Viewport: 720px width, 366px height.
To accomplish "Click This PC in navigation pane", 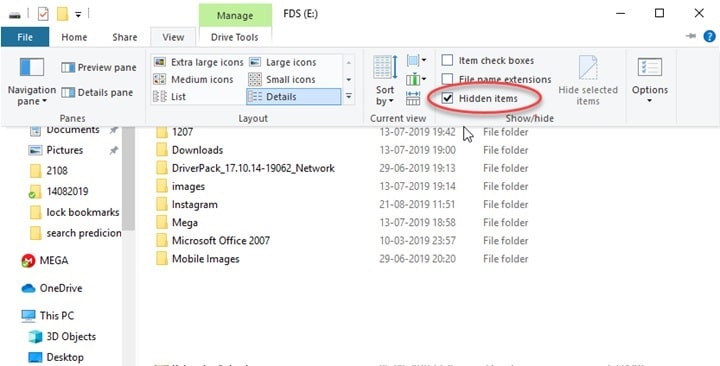I will (56, 316).
